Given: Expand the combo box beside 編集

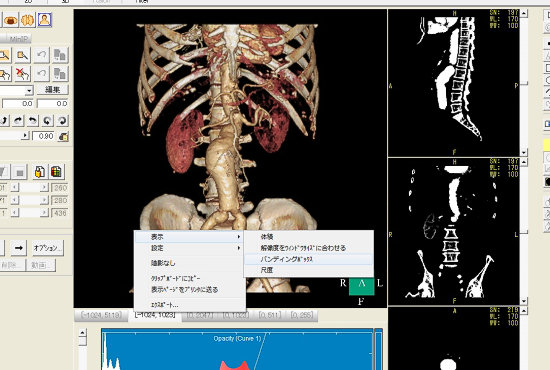Looking at the screenshot, I should pos(29,90).
